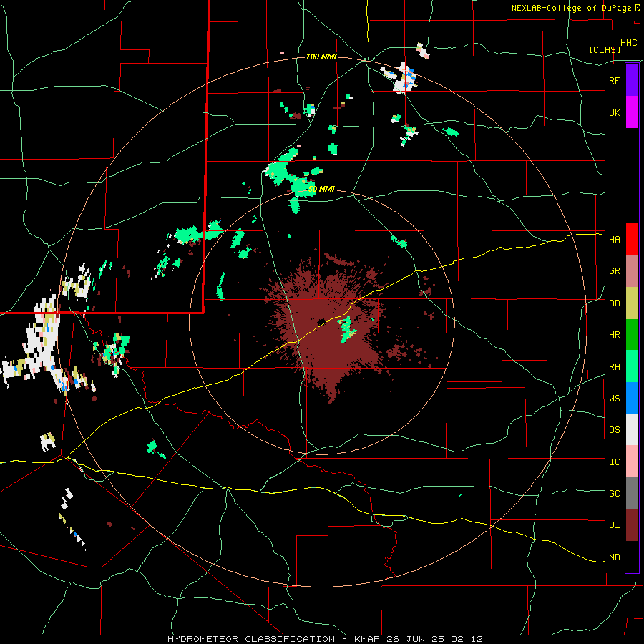This screenshot has width=644, height=644.
Task: Click the HA legend label
Action: 614,239
